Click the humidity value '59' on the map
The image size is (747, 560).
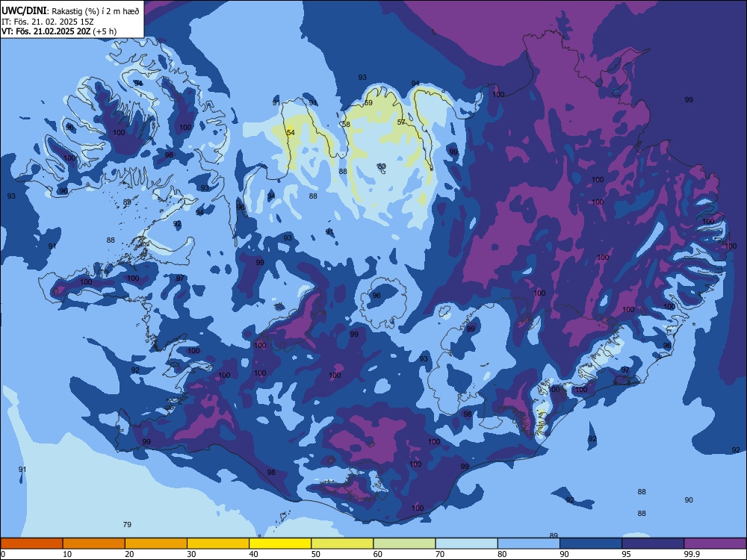368,103
